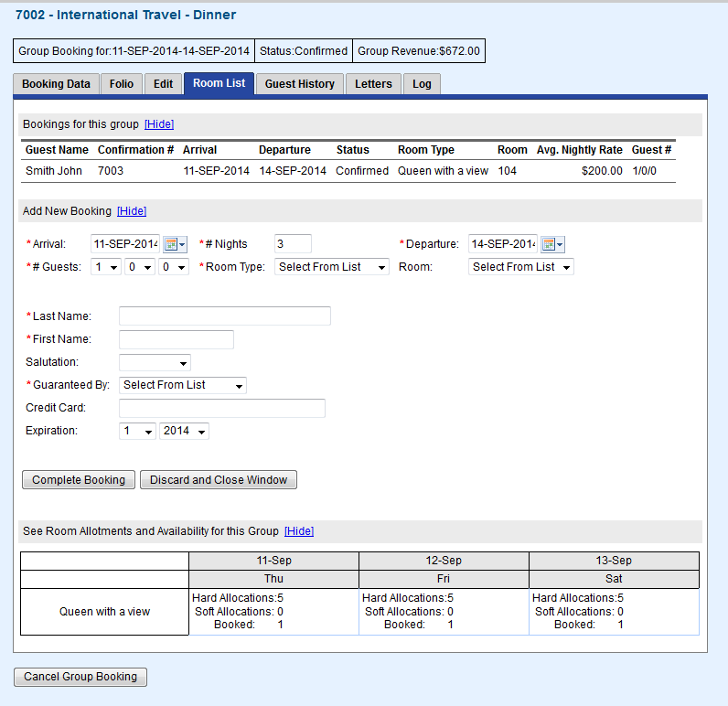Open the second guests count dropdown
This screenshot has width=728, height=706.
point(140,267)
